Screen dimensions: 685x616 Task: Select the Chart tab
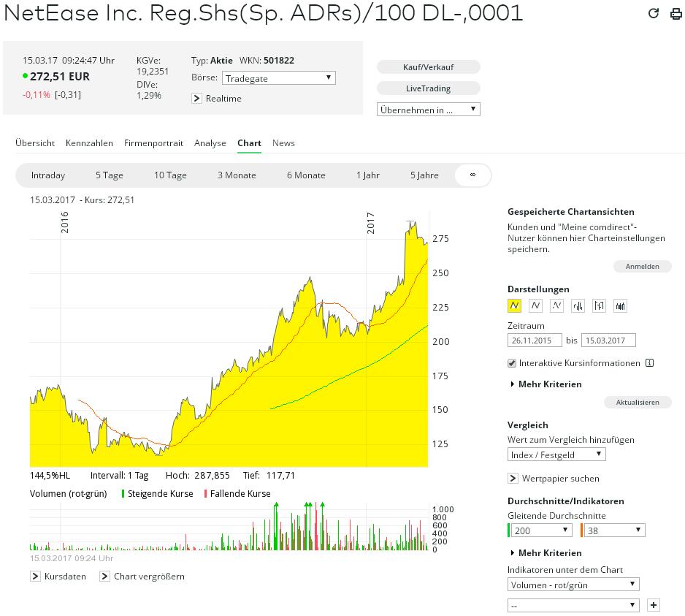point(249,143)
